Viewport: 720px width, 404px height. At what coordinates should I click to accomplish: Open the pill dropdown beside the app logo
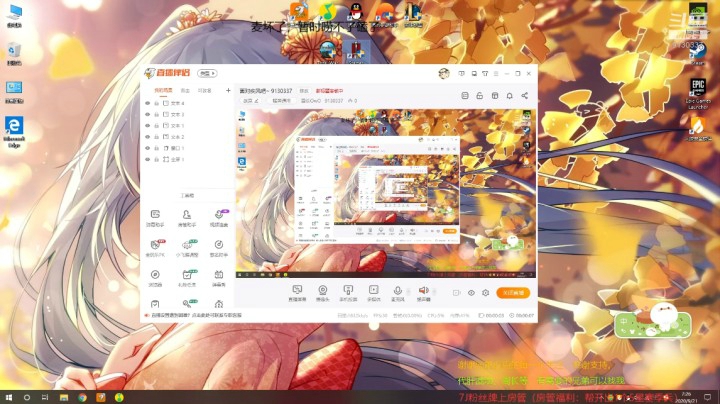pos(207,73)
